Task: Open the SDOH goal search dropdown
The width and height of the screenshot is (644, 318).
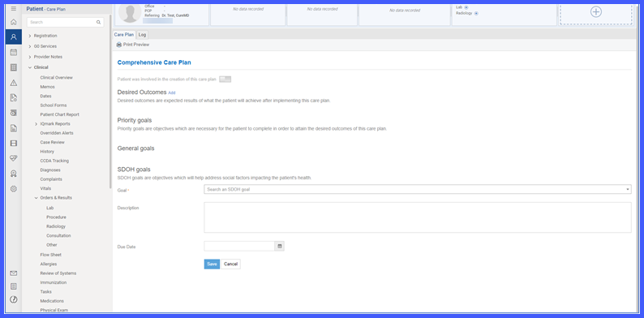Action: coord(418,189)
